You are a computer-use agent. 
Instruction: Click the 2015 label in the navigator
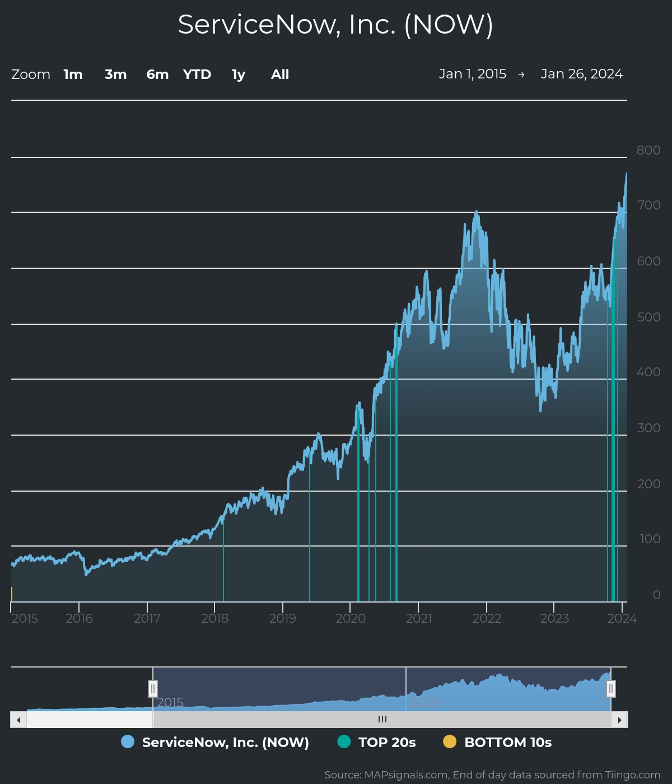click(170, 702)
